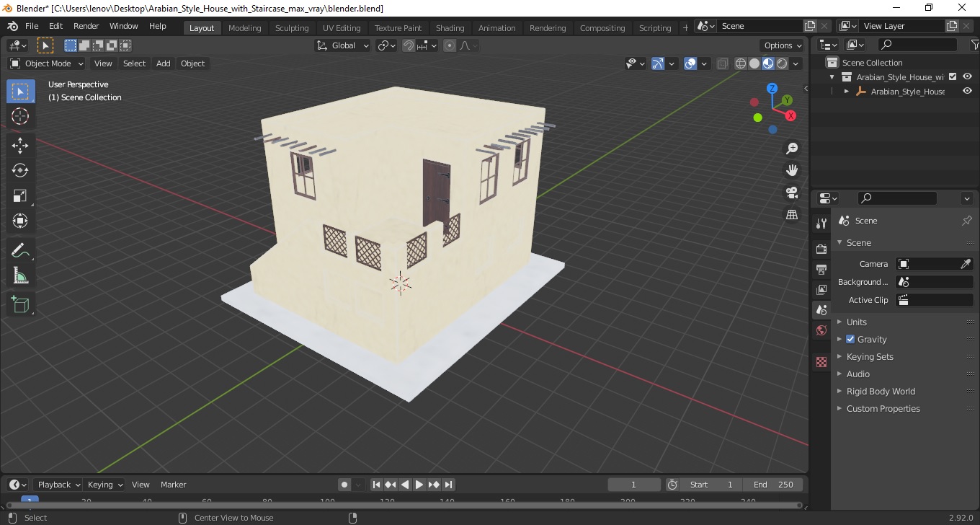This screenshot has height=525, width=980.
Task: Activate the 3D Cursor tool
Action: pos(20,116)
